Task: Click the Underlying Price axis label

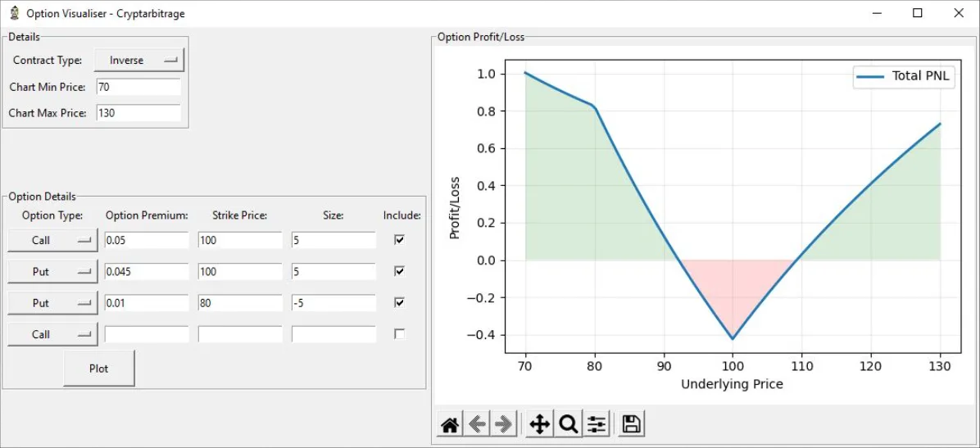Action: pyautogui.click(x=732, y=383)
